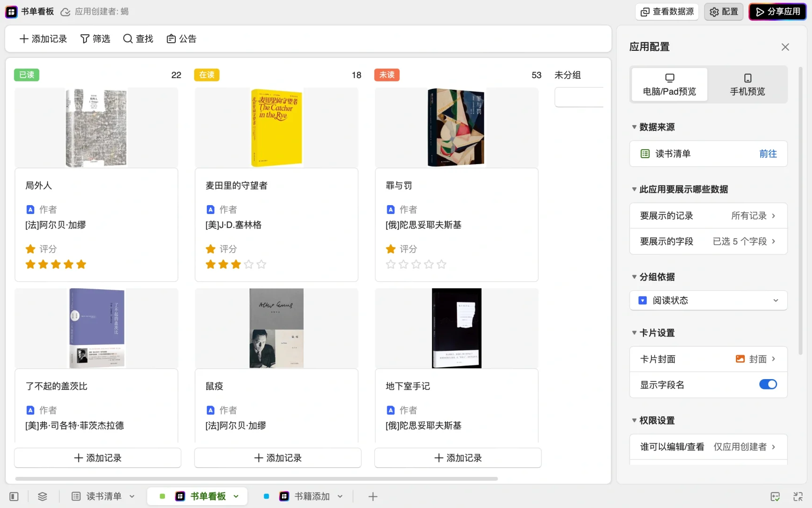Follow the 前往 link to 读书清单
This screenshot has width=812, height=508.
click(x=768, y=153)
